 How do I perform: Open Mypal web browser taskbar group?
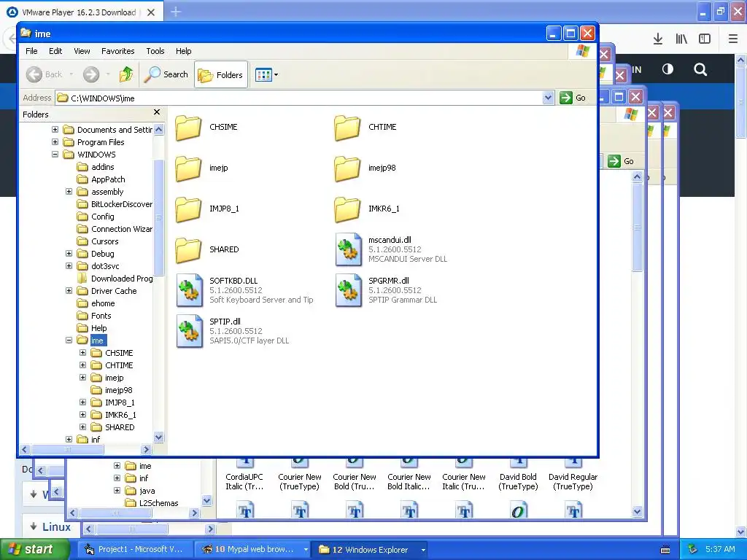(x=252, y=550)
